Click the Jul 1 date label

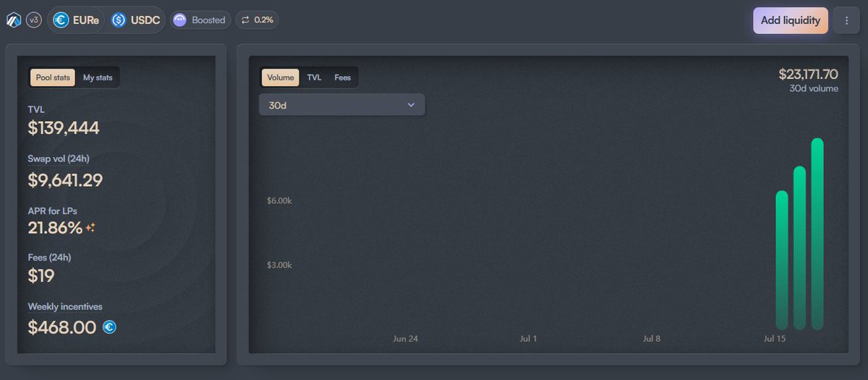(x=528, y=339)
